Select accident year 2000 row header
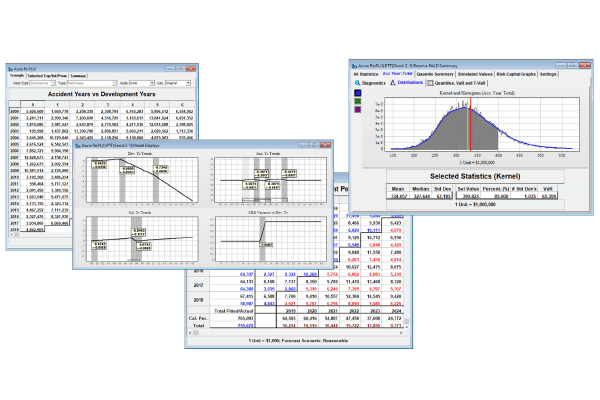This screenshot has width=600, height=400. coord(14,111)
